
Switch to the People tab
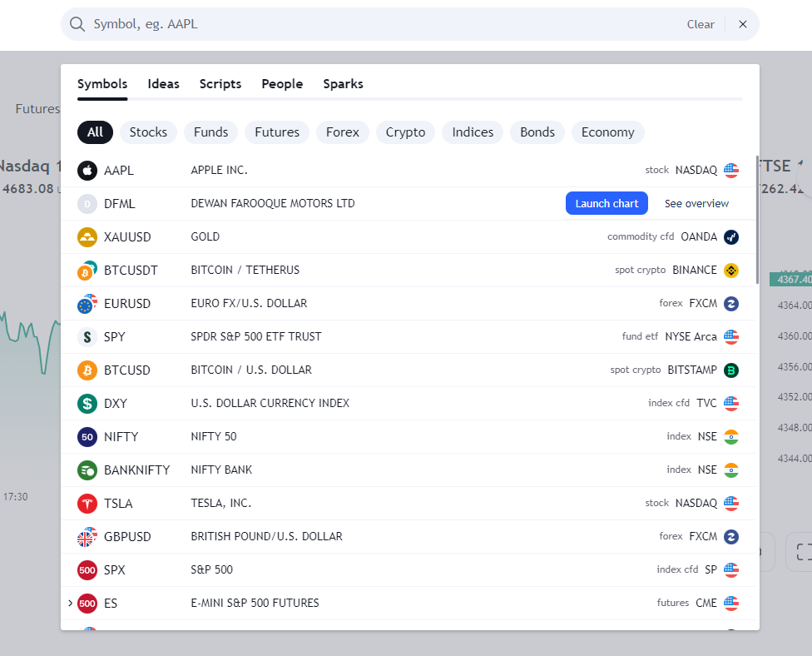click(282, 84)
